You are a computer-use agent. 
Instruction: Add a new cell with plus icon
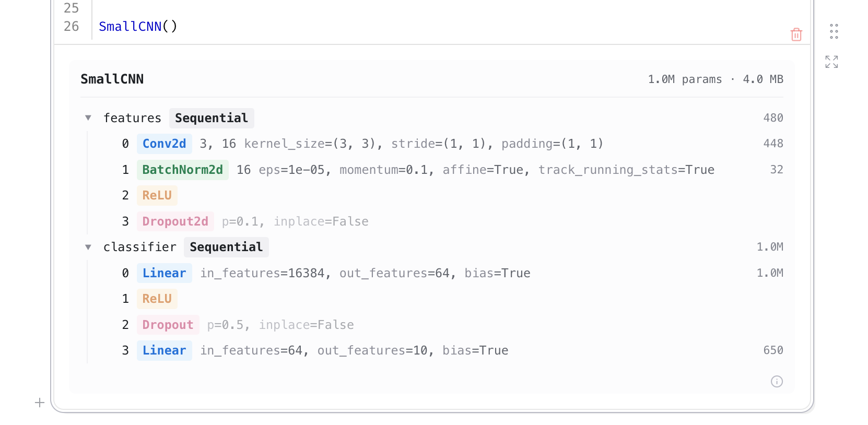[40, 403]
